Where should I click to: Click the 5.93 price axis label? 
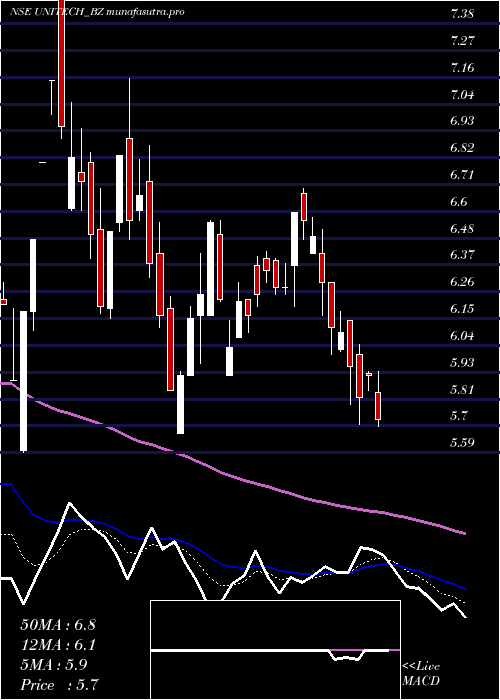point(462,362)
